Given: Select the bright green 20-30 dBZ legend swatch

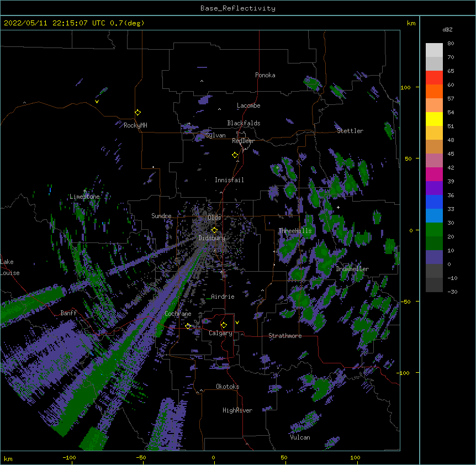Looking at the screenshot, I should point(434,230).
